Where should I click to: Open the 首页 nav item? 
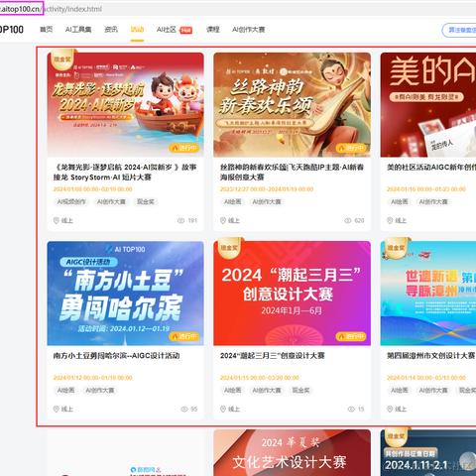coord(46,30)
